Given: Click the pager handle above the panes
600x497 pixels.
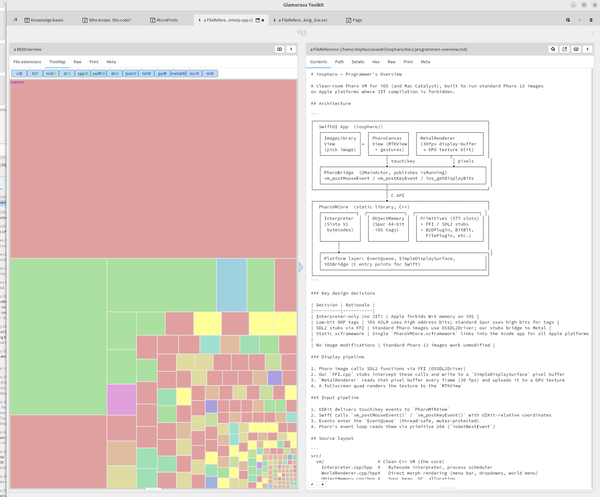Looking at the screenshot, I should [x=302, y=33].
